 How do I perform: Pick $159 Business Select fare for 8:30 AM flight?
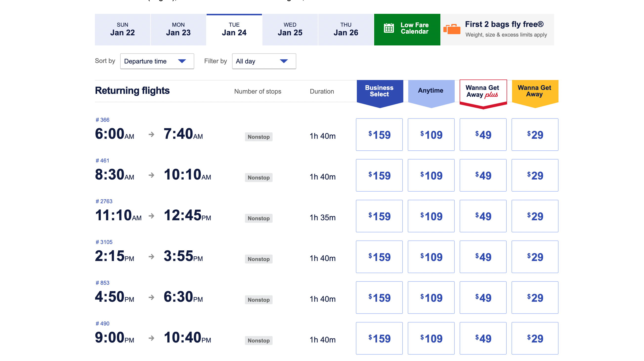pos(379,175)
